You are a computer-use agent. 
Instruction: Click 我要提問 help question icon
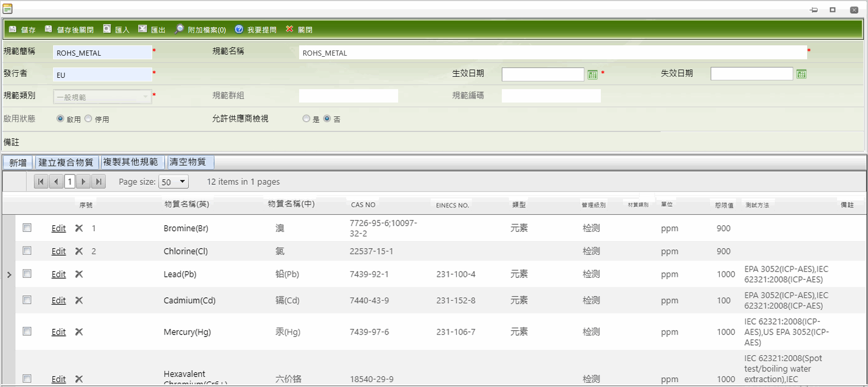click(239, 29)
